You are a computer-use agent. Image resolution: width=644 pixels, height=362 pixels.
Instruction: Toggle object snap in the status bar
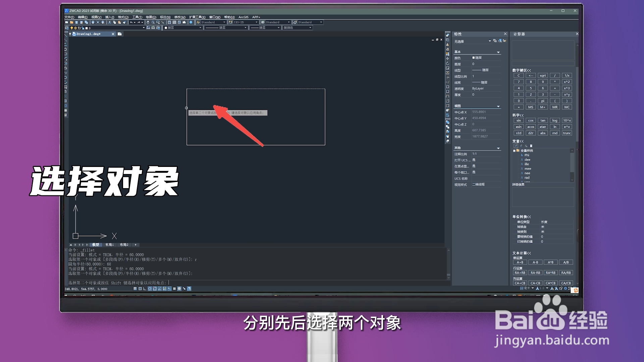pos(155,289)
